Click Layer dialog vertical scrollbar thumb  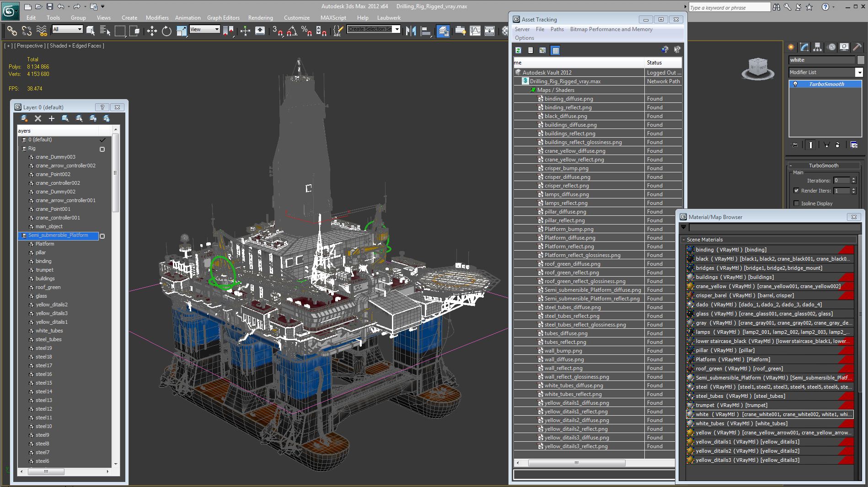pyautogui.click(x=115, y=173)
